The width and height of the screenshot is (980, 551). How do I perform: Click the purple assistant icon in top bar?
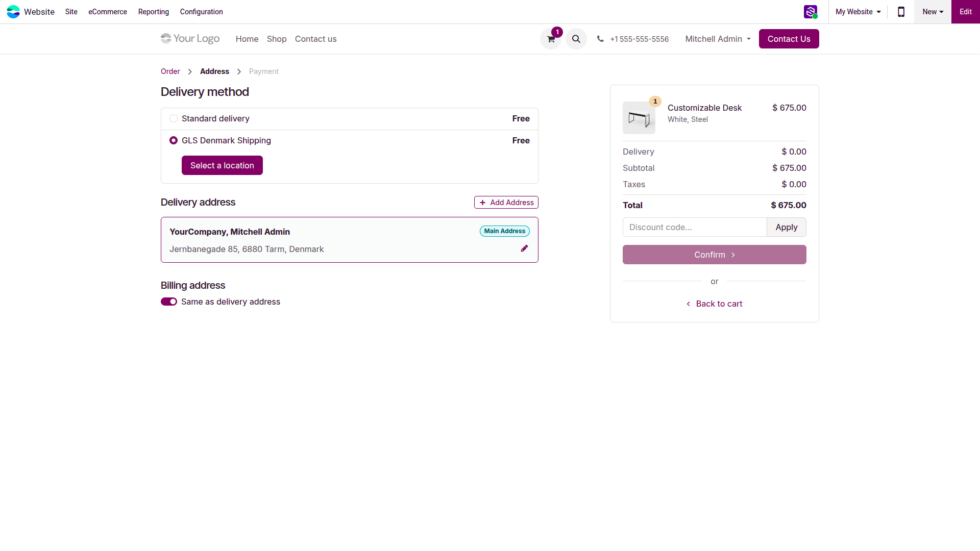tap(811, 12)
